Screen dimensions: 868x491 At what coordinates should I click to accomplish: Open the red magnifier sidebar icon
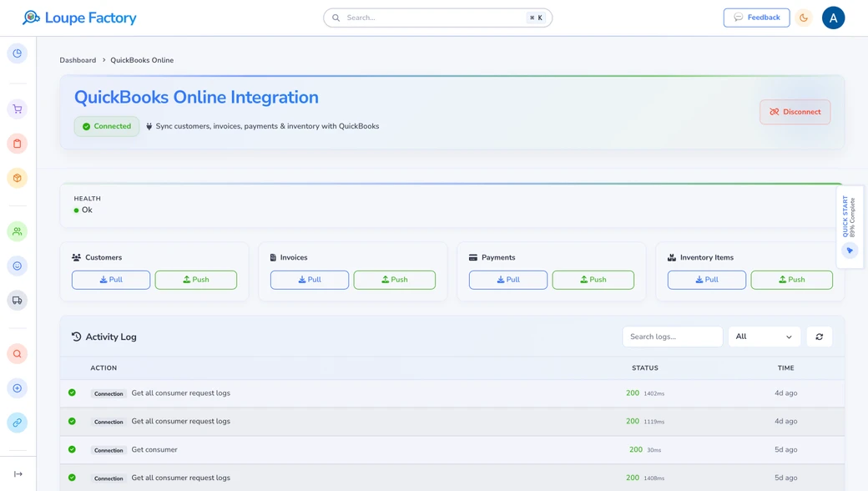pos(18,354)
